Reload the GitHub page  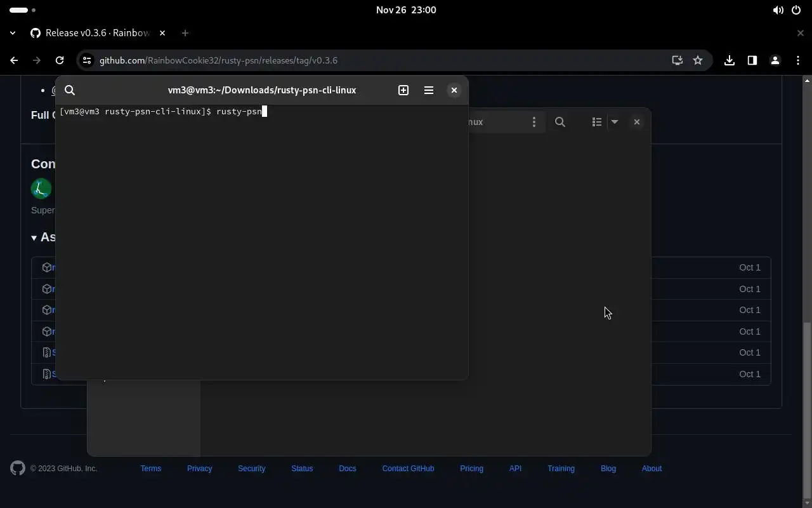60,60
